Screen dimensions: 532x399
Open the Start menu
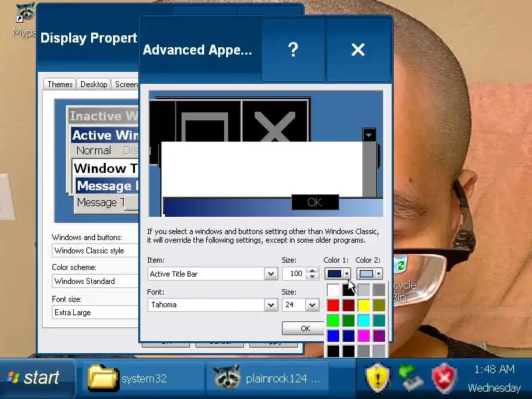tap(37, 378)
